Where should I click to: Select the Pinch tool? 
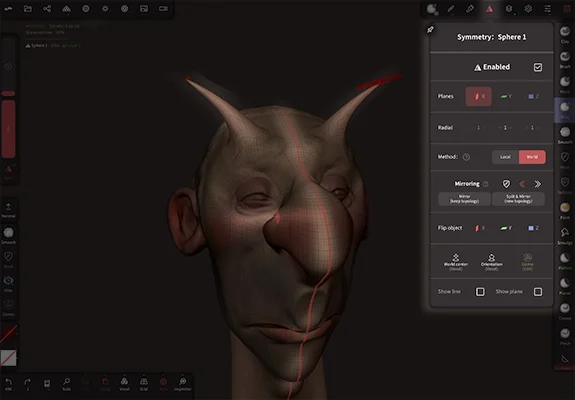click(x=565, y=336)
